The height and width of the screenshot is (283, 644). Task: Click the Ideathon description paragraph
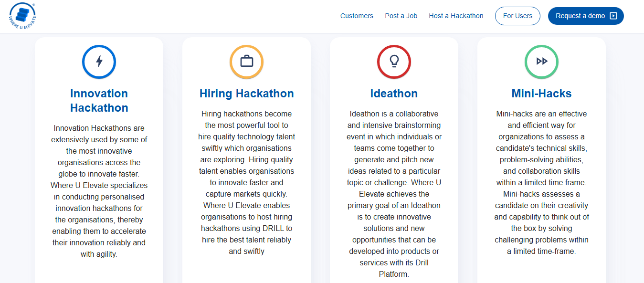pos(394,194)
